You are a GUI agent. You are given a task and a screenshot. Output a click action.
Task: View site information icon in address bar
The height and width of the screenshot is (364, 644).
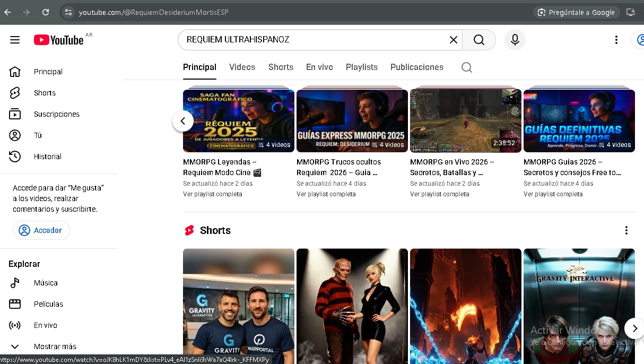[67, 12]
